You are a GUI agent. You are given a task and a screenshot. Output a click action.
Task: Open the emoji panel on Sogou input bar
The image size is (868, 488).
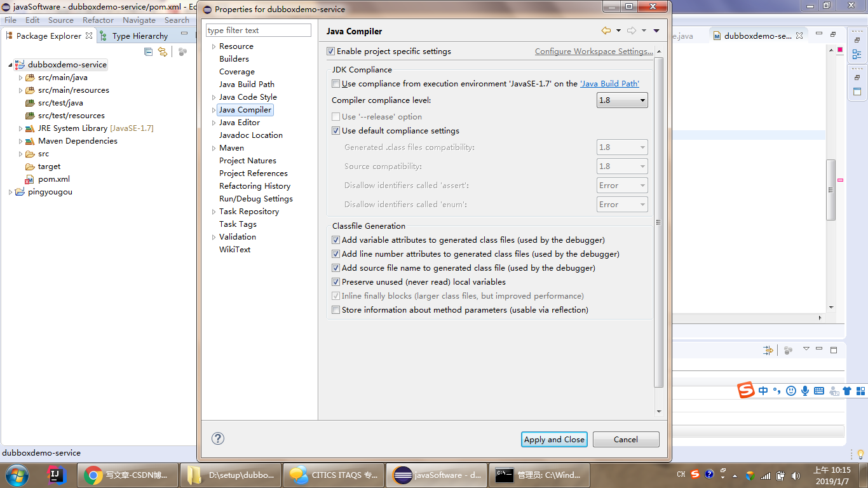(x=790, y=391)
